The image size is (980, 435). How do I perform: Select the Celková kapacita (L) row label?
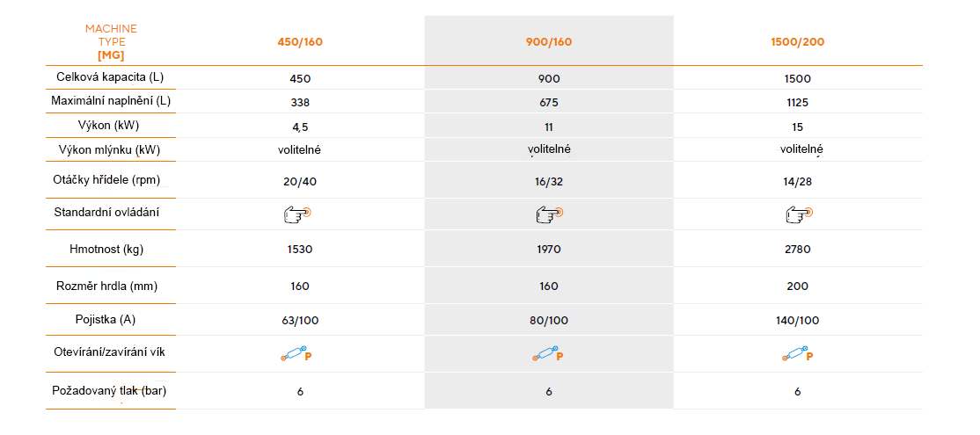[x=111, y=77]
